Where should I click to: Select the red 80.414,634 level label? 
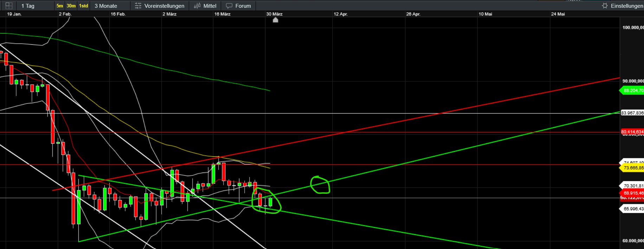[632, 132]
